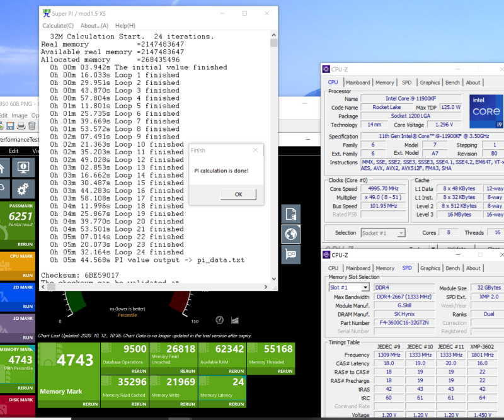The width and height of the screenshot is (504, 420).
Task: Click the Super PI title bar icon
Action: click(x=46, y=13)
